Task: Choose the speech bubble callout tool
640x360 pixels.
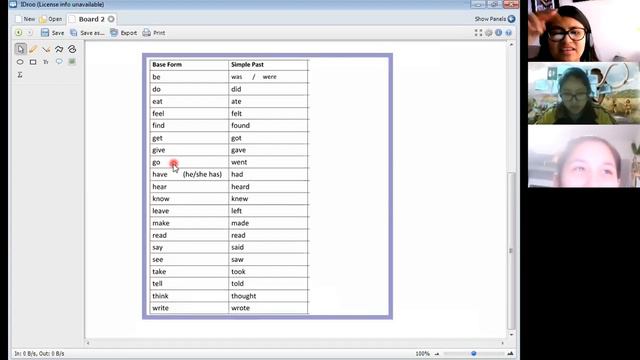Action: 59,62
